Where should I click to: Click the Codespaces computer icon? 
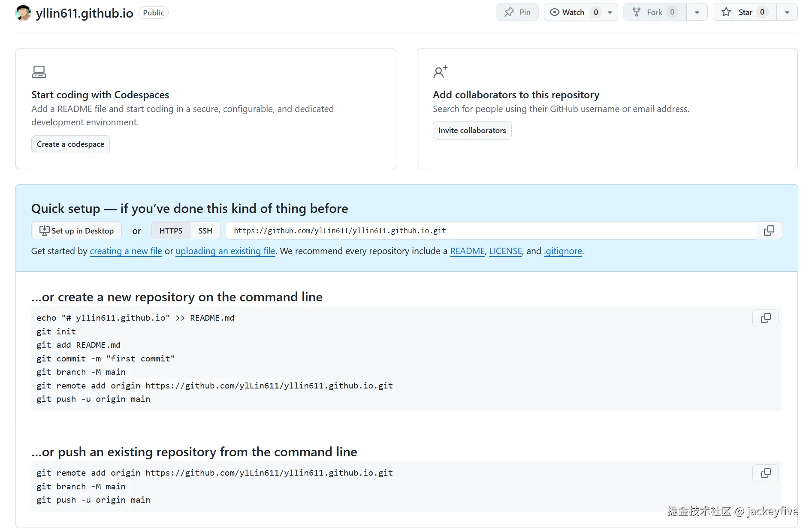[x=39, y=72]
